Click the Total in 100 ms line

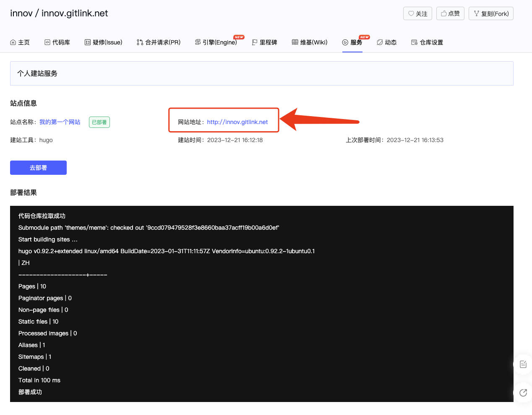click(x=39, y=380)
